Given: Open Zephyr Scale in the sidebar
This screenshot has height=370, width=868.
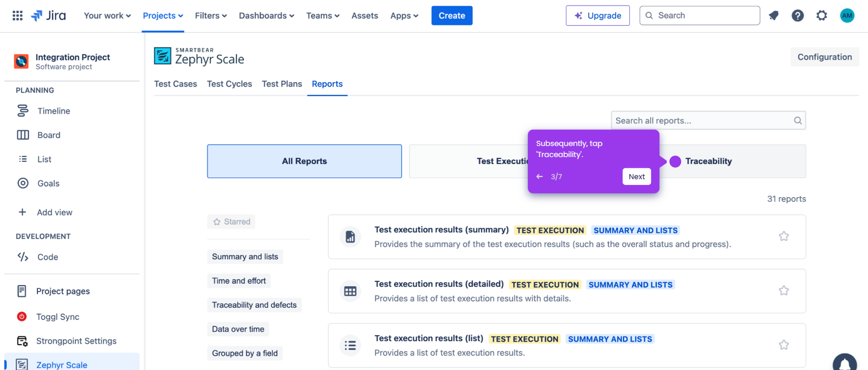Looking at the screenshot, I should pyautogui.click(x=72, y=364).
